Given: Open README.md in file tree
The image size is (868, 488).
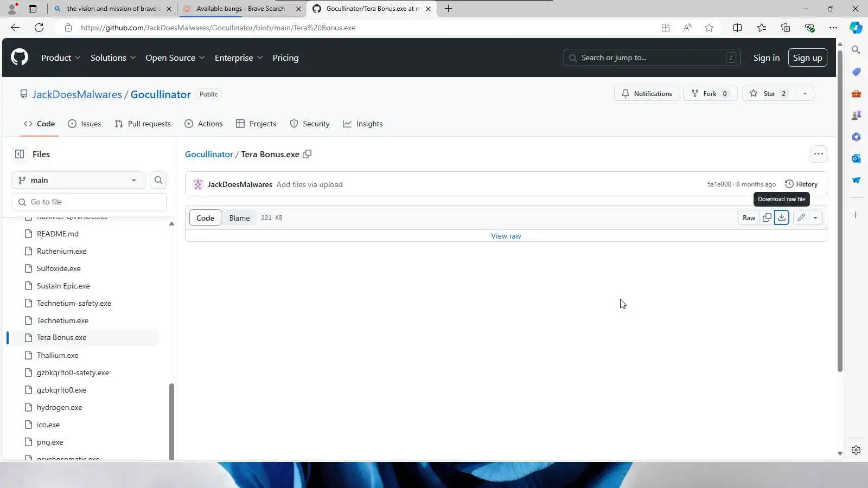Looking at the screenshot, I should [x=58, y=234].
